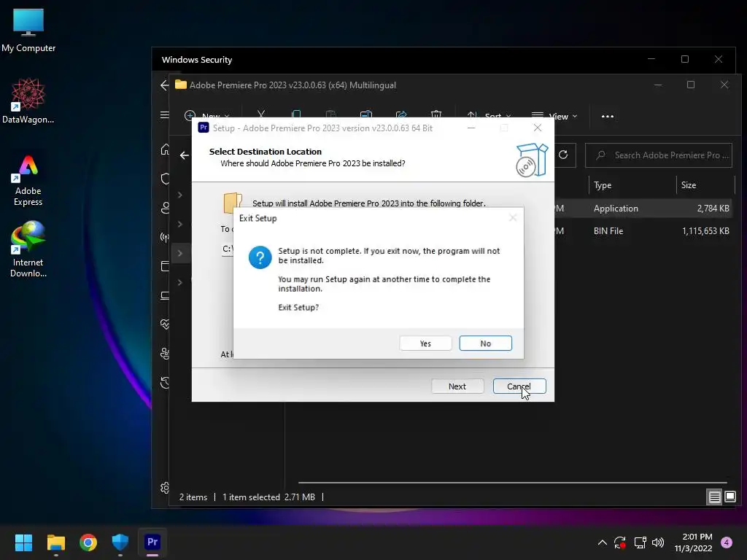Open See more options in Explorer

coord(608,116)
